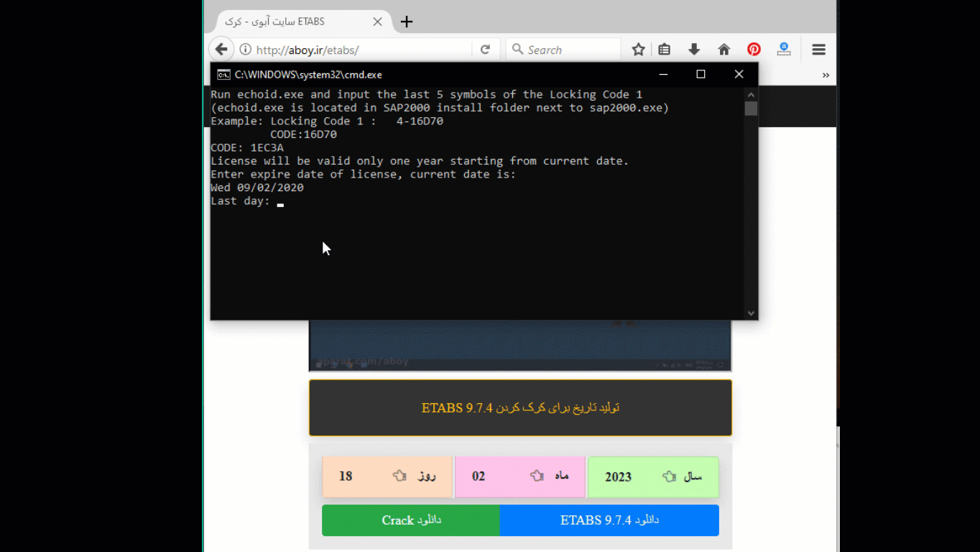Viewport: 980px width, 552px height.
Task: Open the bookmarks list icon
Action: click(x=665, y=50)
